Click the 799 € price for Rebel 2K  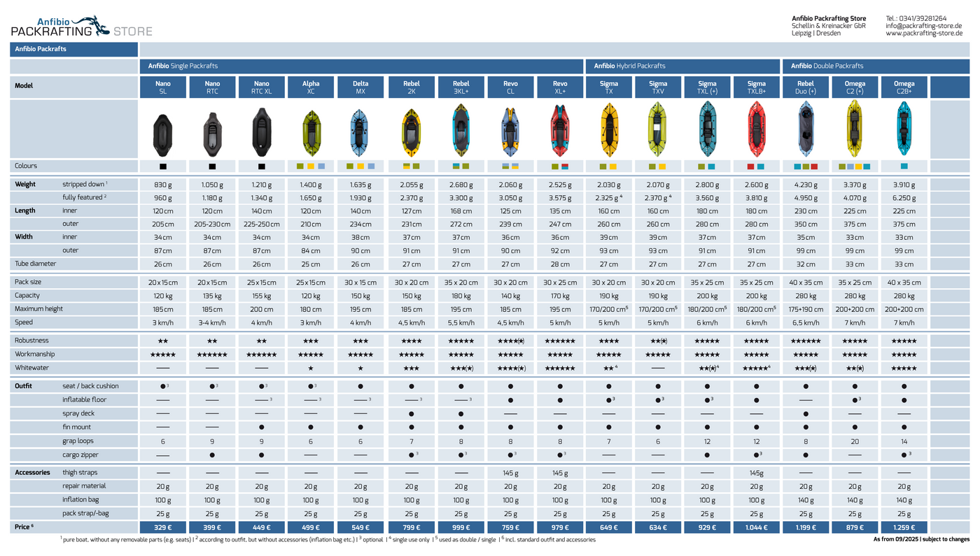click(x=411, y=527)
